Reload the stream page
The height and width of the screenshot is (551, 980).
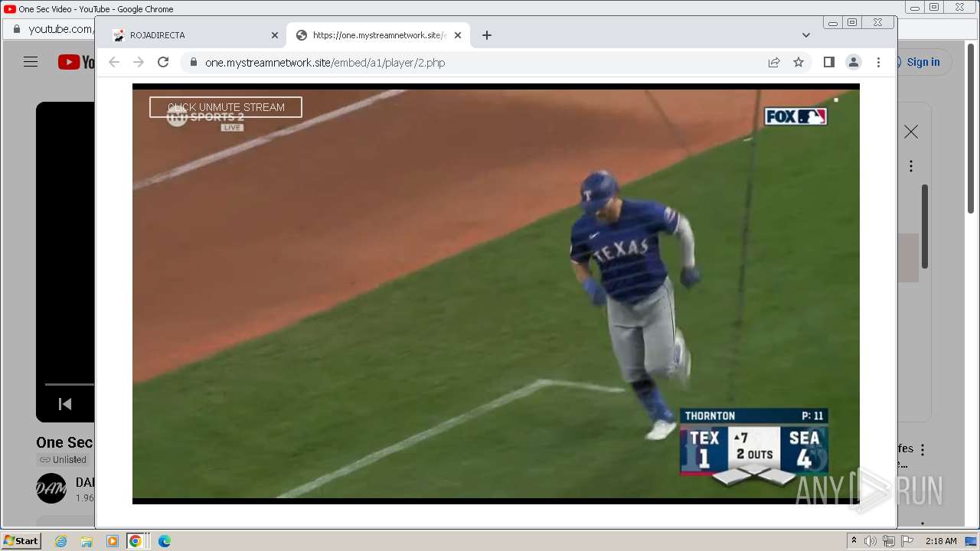click(163, 62)
